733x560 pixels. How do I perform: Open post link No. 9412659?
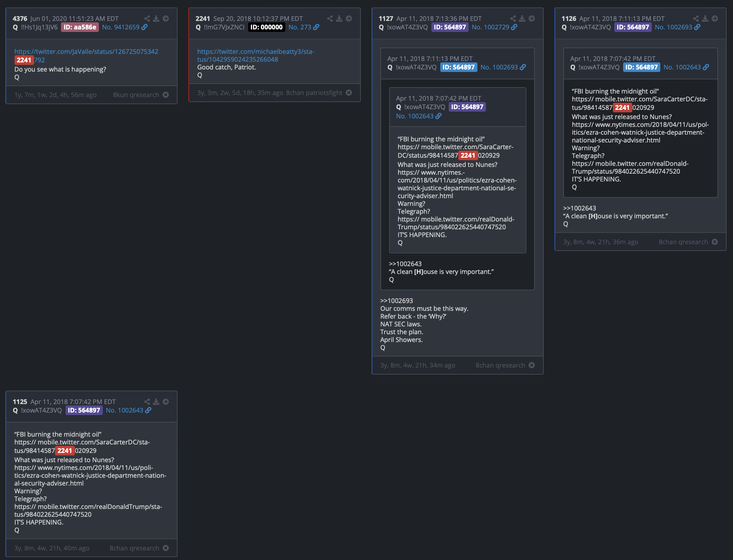coord(125,27)
